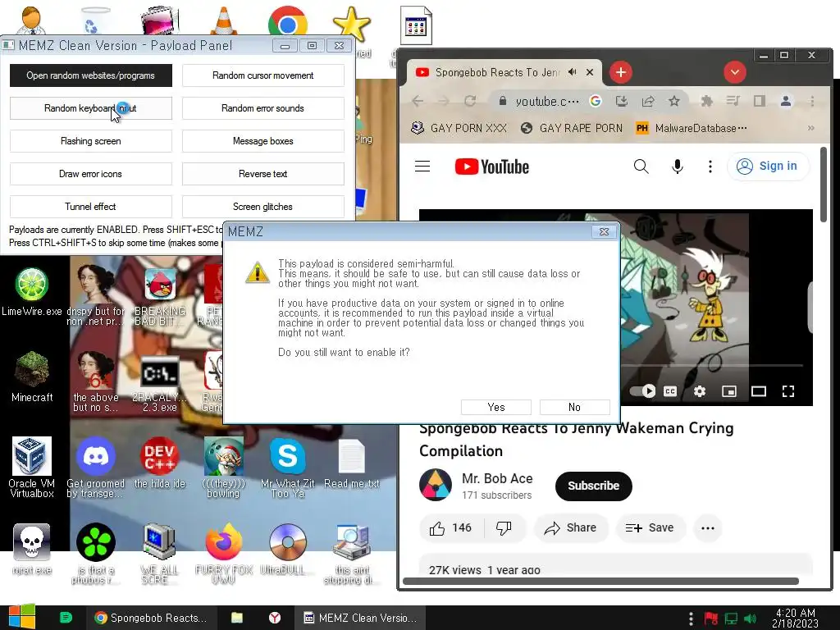840x630 pixels.
Task: Bookmark this page with star icon
Action: 674,101
